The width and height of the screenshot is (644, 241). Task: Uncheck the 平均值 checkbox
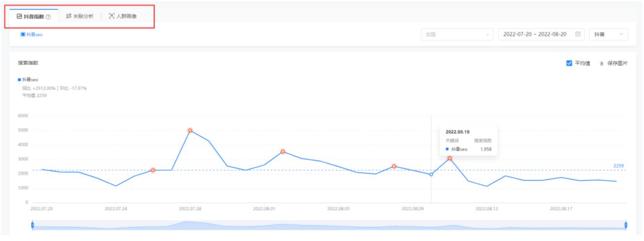pos(569,64)
